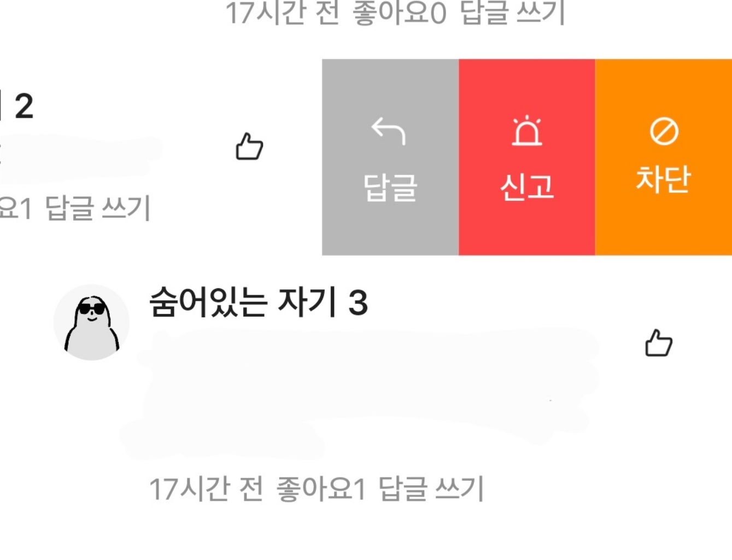Screen dimensions: 732x560
Task: Click 답글 쓰기 under comment 2
Action: point(98,208)
